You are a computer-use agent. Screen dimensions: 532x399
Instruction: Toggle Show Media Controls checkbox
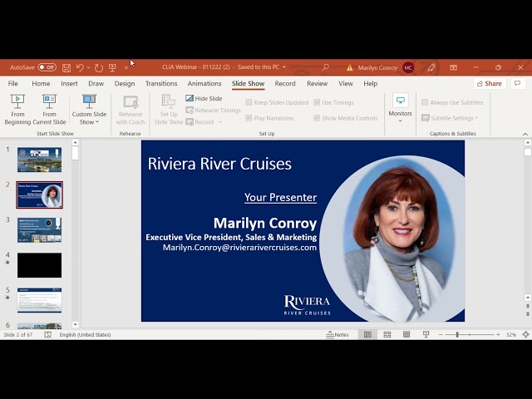(x=346, y=118)
